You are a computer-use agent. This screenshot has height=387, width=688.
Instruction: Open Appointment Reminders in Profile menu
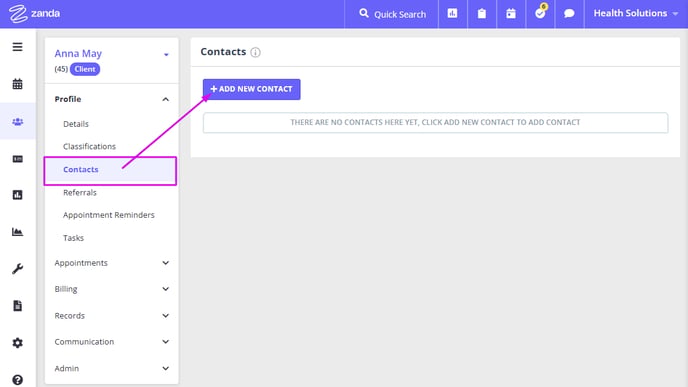click(109, 215)
